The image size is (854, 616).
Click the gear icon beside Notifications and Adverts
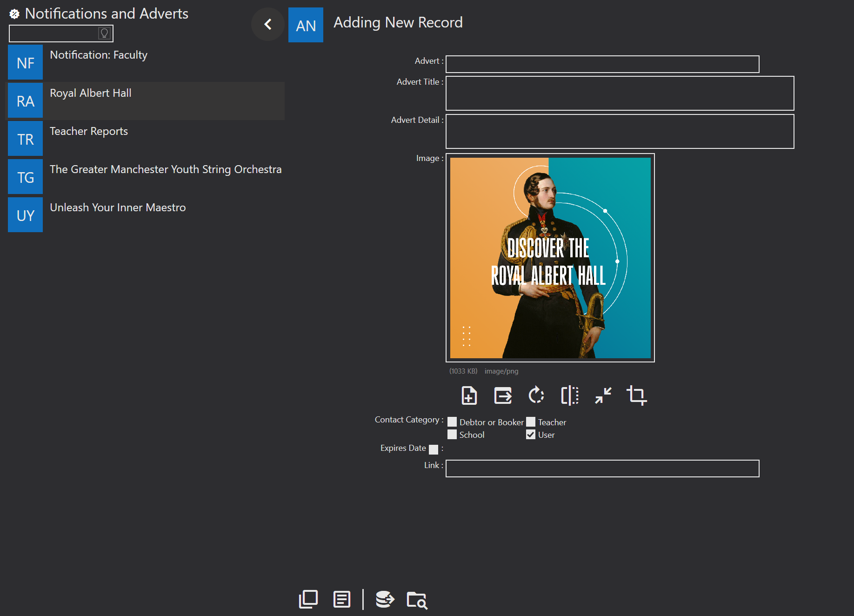pos(14,14)
